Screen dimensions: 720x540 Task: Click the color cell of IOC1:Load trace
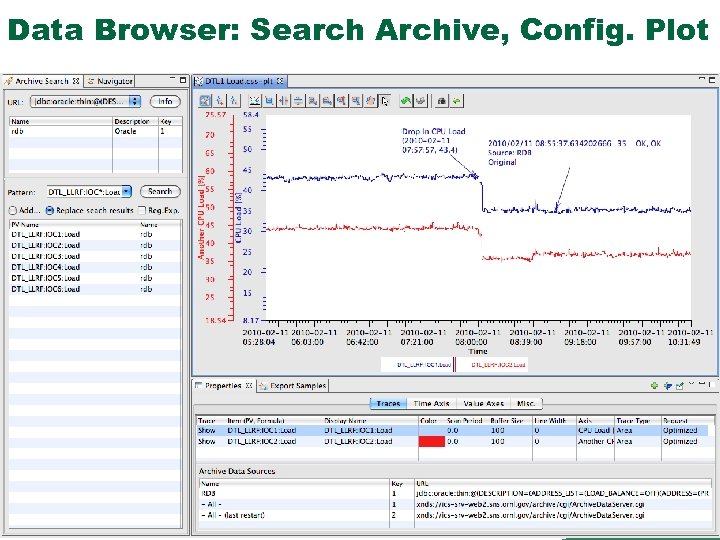tap(432, 430)
